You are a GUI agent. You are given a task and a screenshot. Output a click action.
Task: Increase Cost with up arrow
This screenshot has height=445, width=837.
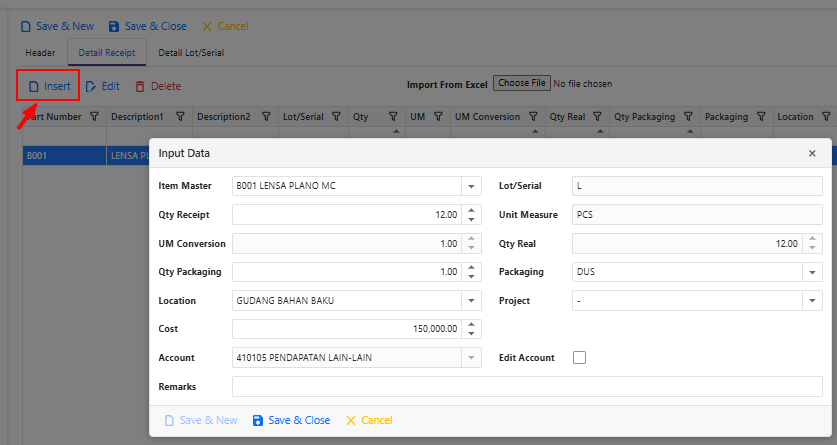coord(471,324)
